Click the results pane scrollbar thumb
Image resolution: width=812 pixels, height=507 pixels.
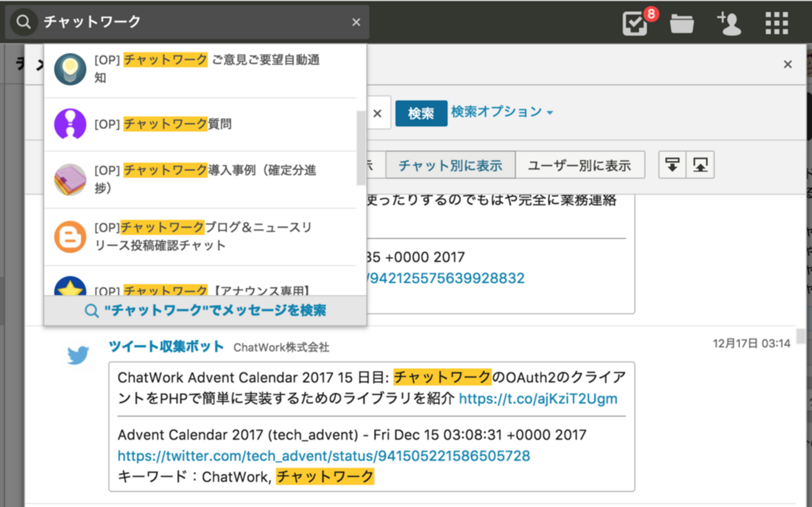click(801, 336)
